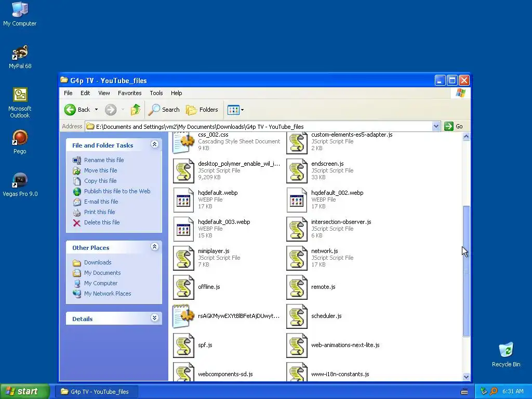Select custom-elements-es5-adapter.js icon

click(x=297, y=142)
